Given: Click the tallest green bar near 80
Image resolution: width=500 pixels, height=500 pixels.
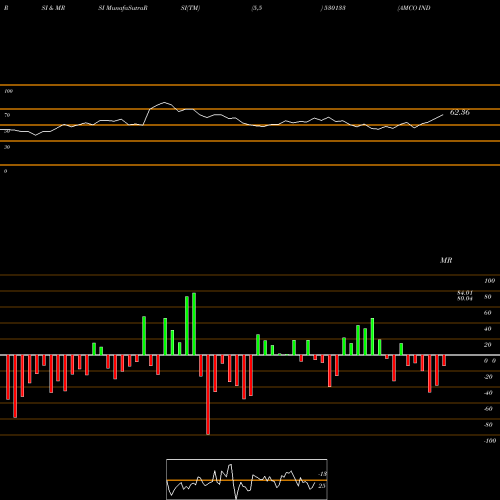Looking at the screenshot, I should [194, 324].
